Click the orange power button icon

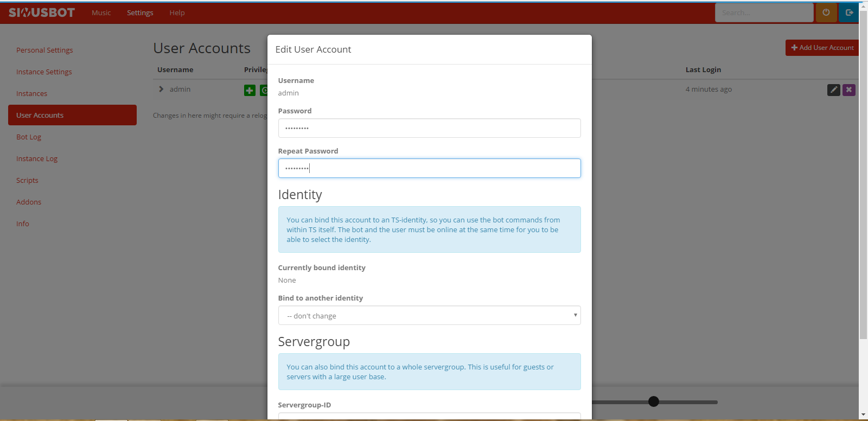tap(826, 12)
